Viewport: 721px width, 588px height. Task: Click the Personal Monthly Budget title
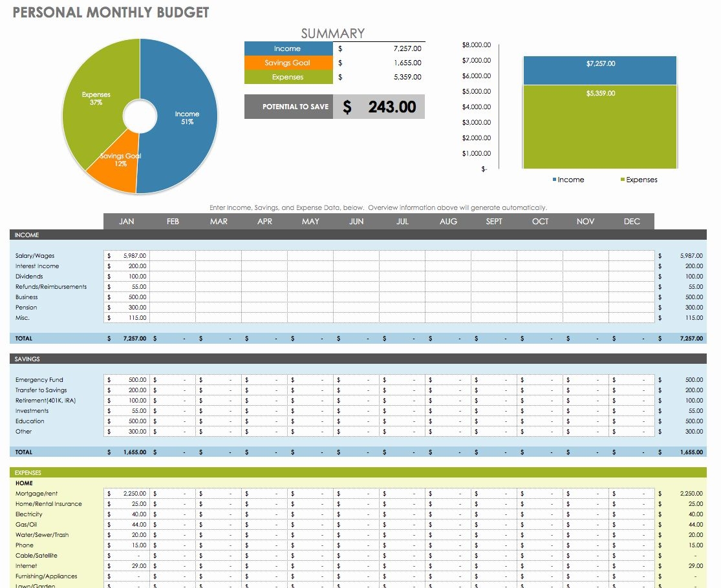(x=111, y=12)
